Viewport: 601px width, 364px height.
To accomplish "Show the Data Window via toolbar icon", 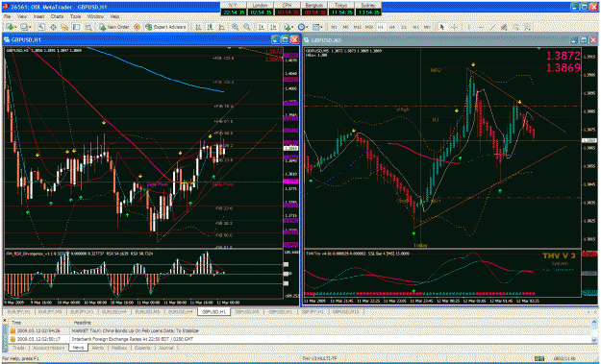I will coord(53,27).
